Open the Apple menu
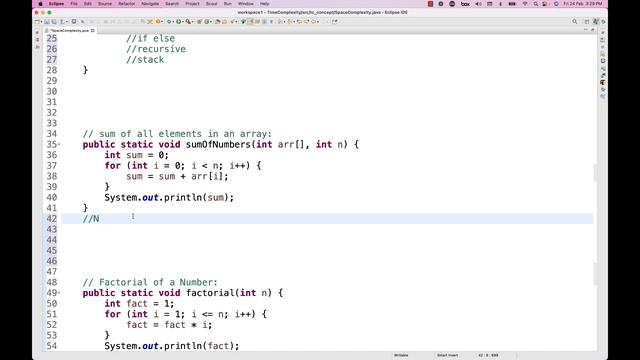 pyautogui.click(x=40, y=4)
